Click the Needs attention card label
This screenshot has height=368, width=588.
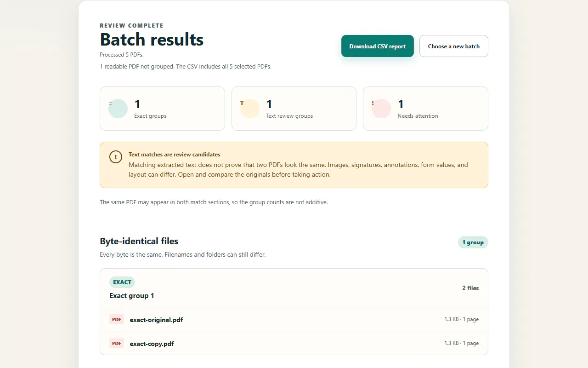418,116
